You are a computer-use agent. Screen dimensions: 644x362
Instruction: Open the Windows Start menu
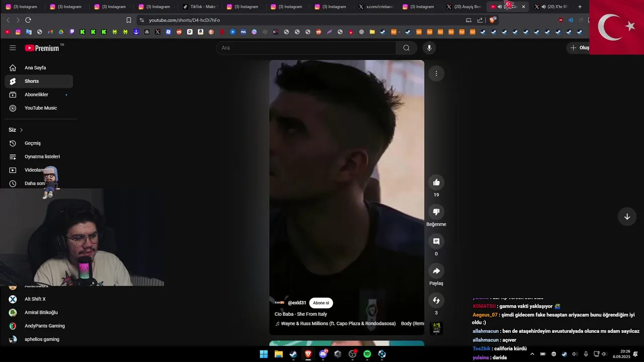[264, 354]
